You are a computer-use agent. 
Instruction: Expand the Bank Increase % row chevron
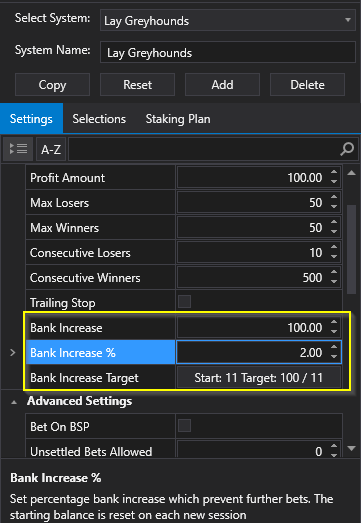click(x=13, y=352)
